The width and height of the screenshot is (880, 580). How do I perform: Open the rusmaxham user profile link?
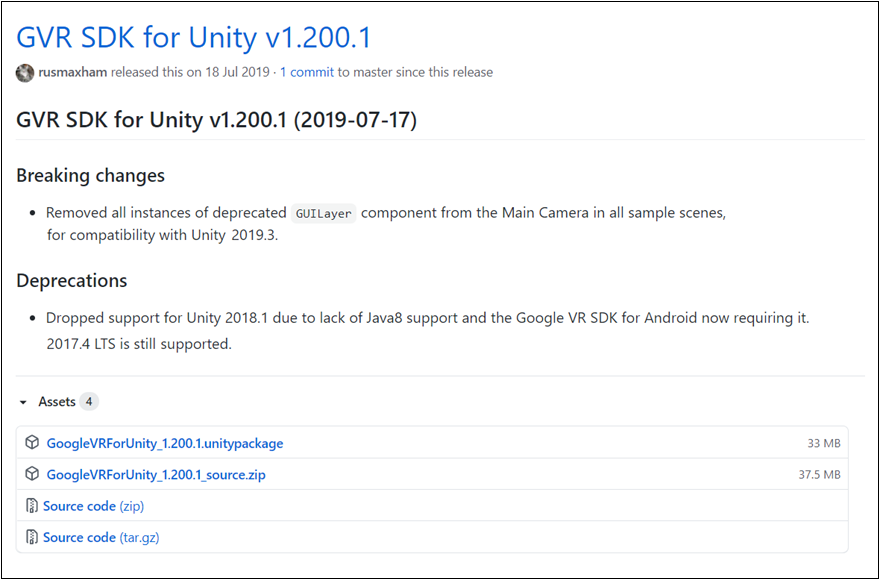click(73, 72)
